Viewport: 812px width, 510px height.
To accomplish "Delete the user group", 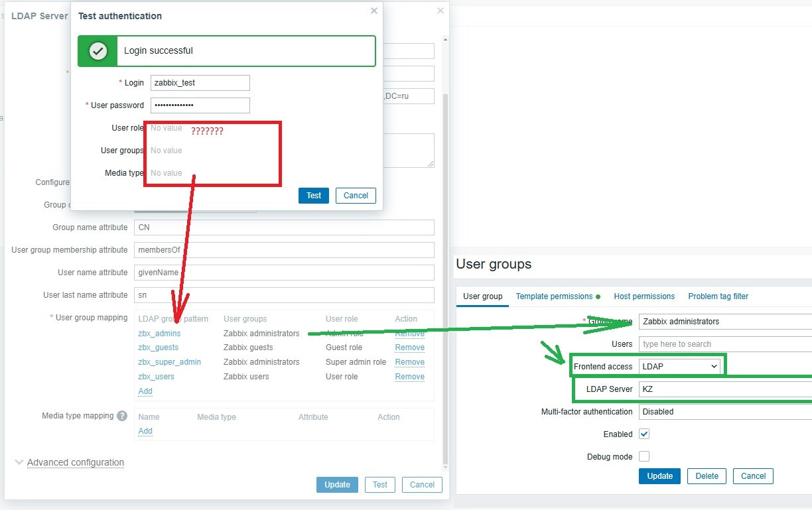I will click(x=707, y=476).
